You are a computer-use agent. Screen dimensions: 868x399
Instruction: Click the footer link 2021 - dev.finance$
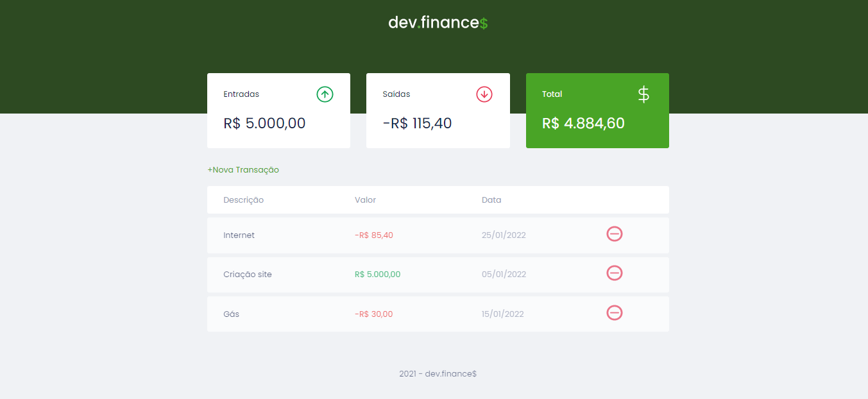(438, 373)
